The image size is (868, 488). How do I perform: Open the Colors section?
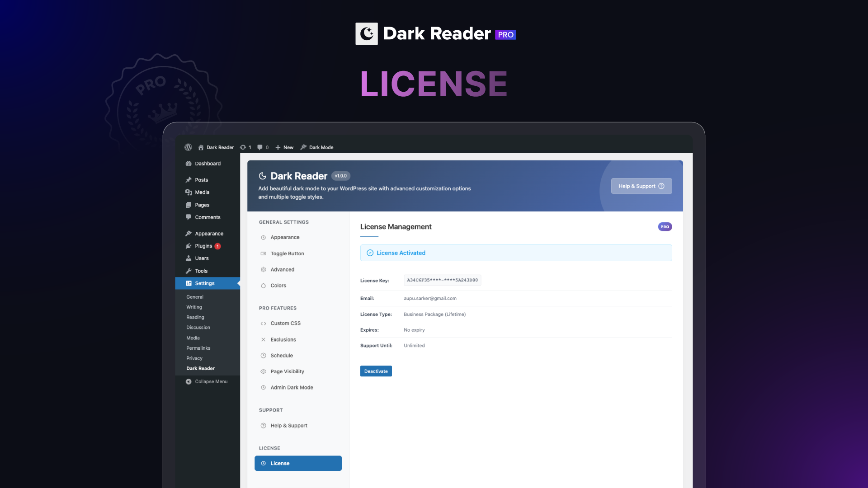click(x=278, y=286)
